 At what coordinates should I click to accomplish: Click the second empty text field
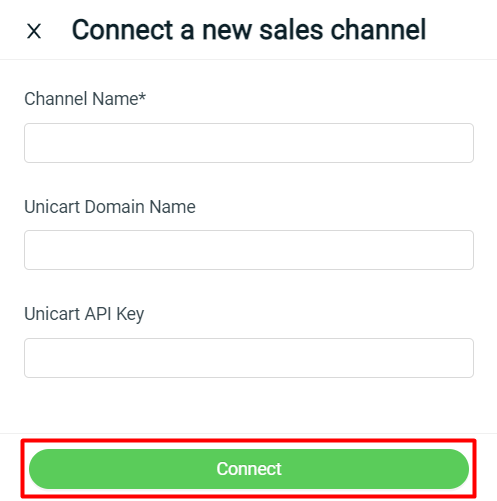point(249,250)
